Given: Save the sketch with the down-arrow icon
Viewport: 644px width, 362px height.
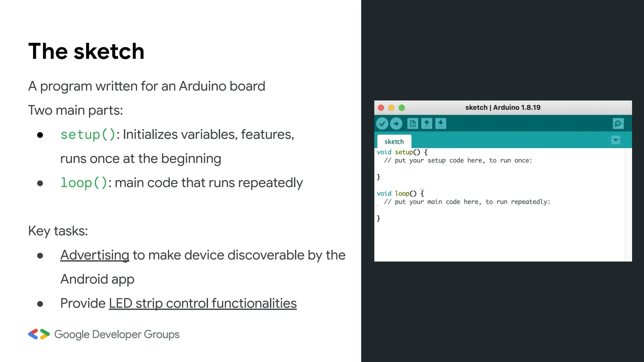Looking at the screenshot, I should click(x=441, y=123).
